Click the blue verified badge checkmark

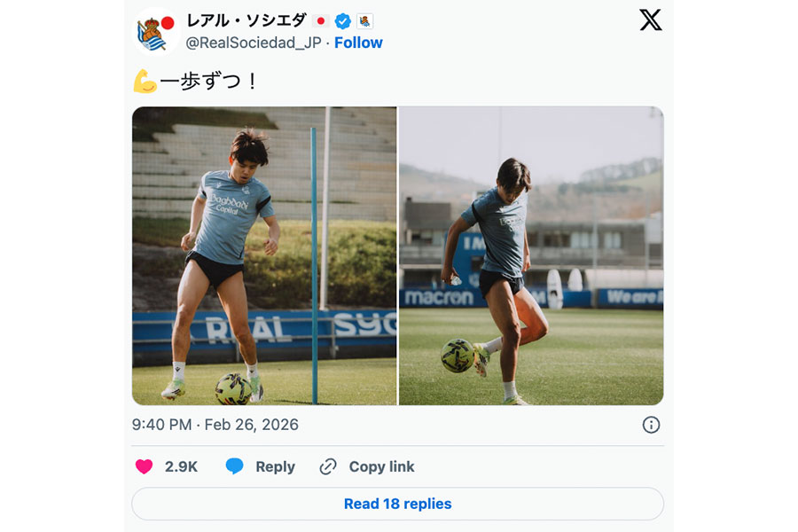tap(341, 20)
